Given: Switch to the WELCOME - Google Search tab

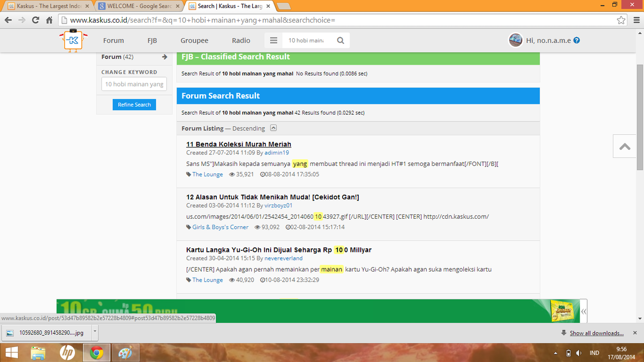Looking at the screenshot, I should pos(138,6).
